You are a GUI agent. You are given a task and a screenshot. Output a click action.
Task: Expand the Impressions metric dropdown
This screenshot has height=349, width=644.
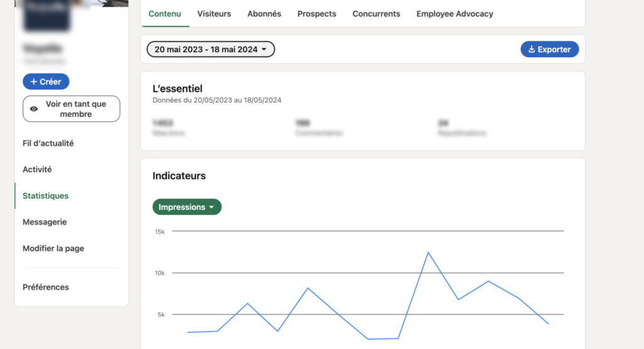187,207
